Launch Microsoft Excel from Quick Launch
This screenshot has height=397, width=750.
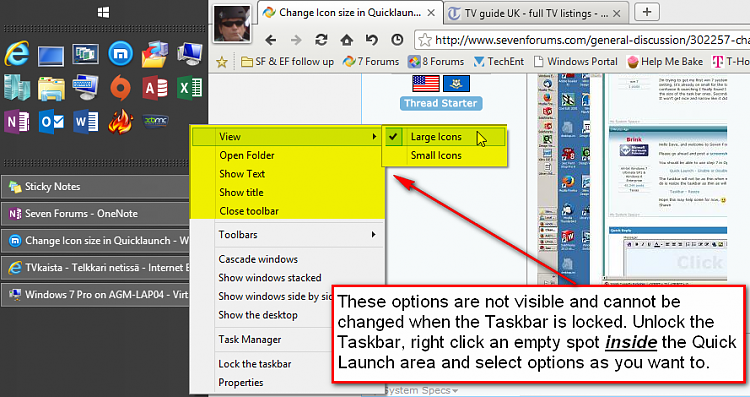[189, 88]
